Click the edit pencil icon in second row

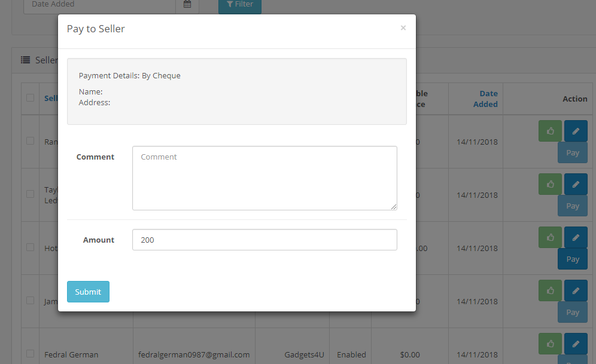coord(576,184)
